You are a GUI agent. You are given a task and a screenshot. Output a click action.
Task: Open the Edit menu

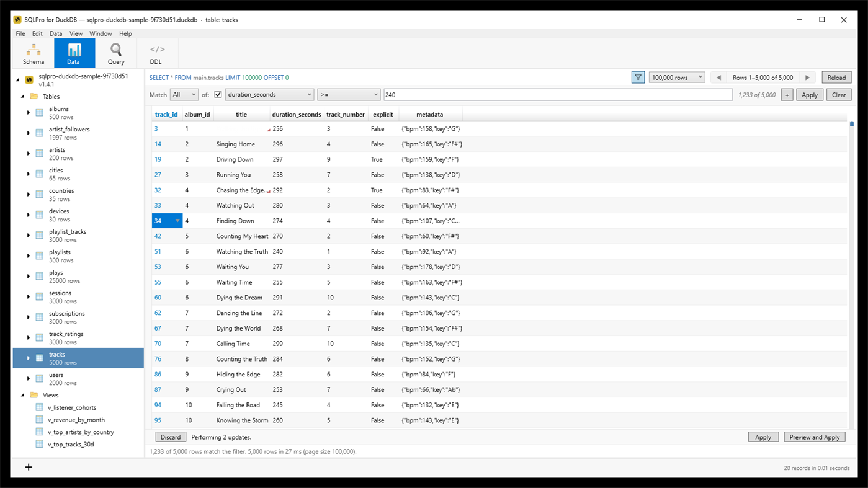(x=37, y=33)
